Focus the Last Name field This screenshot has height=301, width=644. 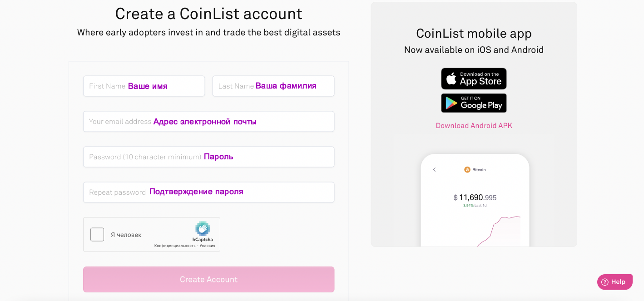pyautogui.click(x=273, y=86)
